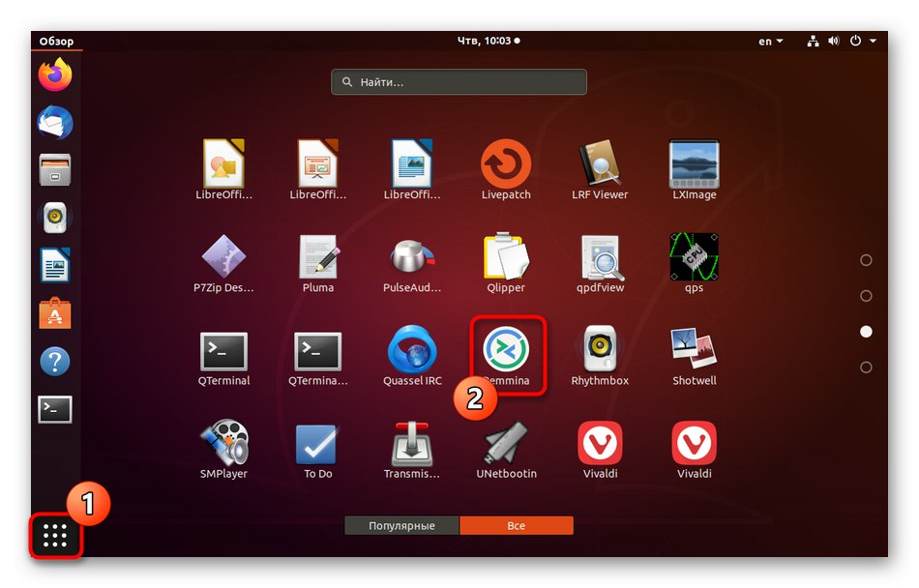Launch LXImage viewer
This screenshot has width=919, height=588.
coord(694,169)
